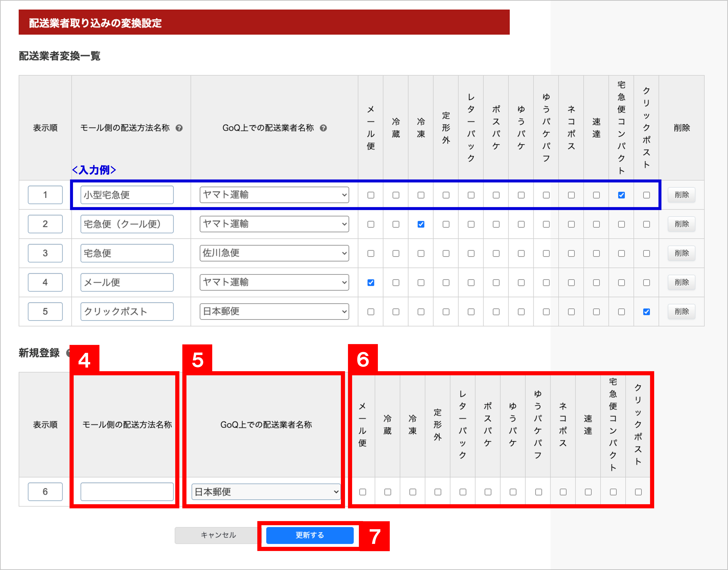Click 削除 button for クリックポスト row

pyautogui.click(x=681, y=311)
